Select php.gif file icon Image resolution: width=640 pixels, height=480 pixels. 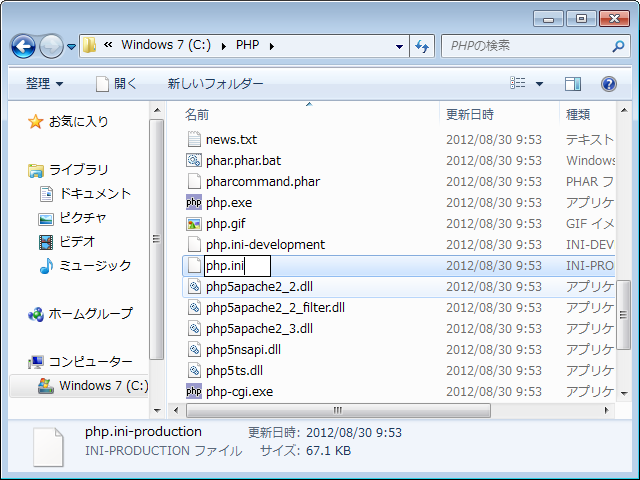[194, 223]
